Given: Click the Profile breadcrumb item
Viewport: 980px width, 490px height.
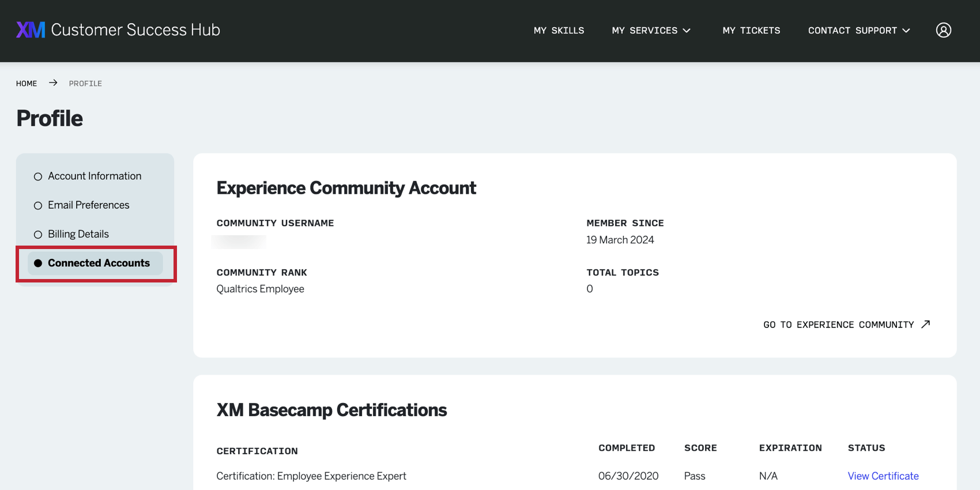Looking at the screenshot, I should tap(85, 84).
